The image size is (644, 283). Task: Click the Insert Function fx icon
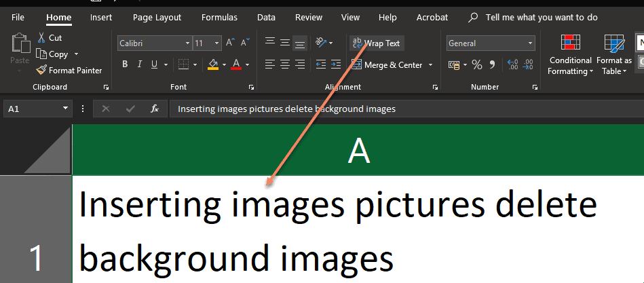click(155, 109)
